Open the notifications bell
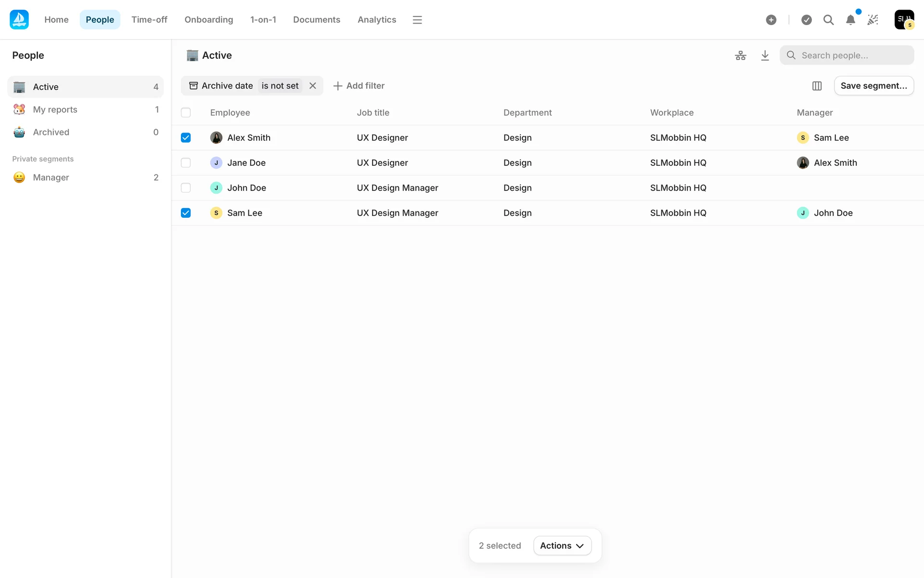The width and height of the screenshot is (924, 578). click(850, 20)
